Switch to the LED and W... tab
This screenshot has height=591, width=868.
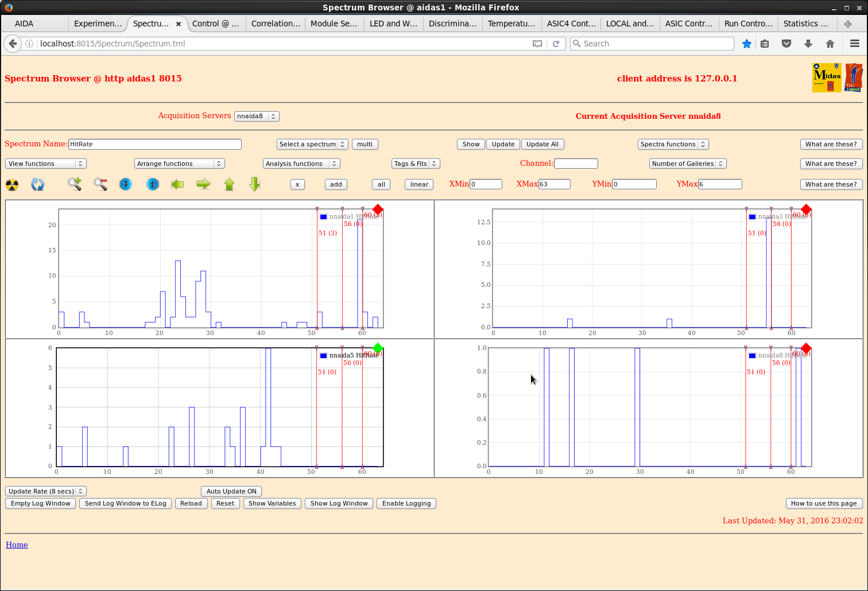click(x=393, y=24)
